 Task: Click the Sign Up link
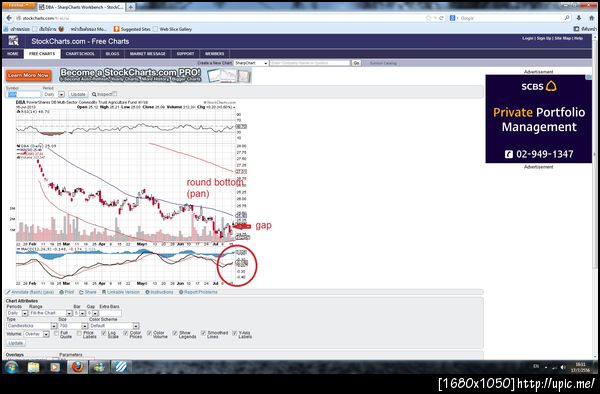pyautogui.click(x=544, y=38)
